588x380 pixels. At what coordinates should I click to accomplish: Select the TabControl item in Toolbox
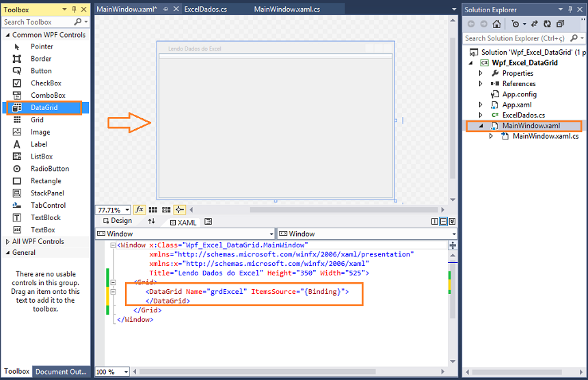click(46, 205)
